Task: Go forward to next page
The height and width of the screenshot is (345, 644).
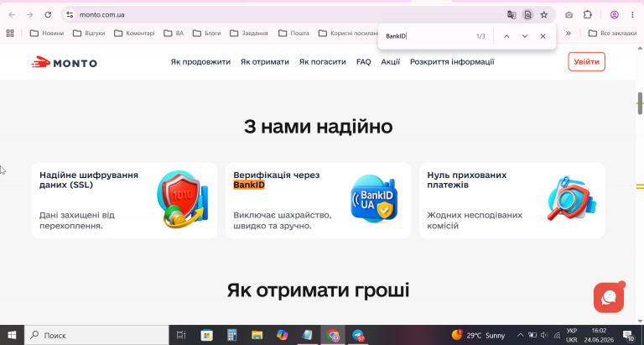Action: 29,15
